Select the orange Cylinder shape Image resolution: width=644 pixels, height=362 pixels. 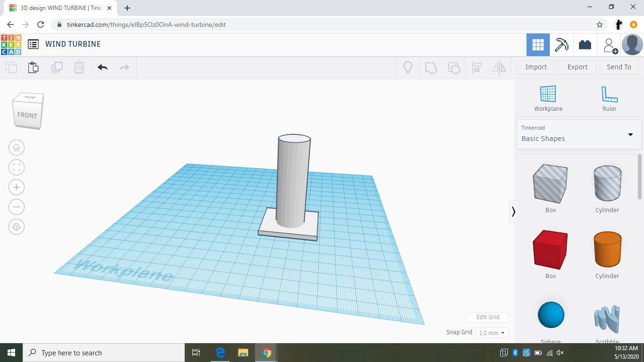coord(607,250)
